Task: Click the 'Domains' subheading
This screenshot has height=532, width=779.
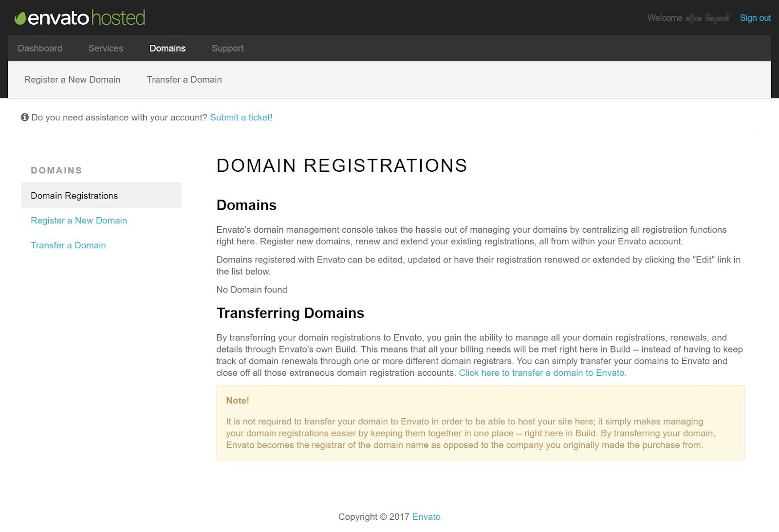Action: [246, 205]
